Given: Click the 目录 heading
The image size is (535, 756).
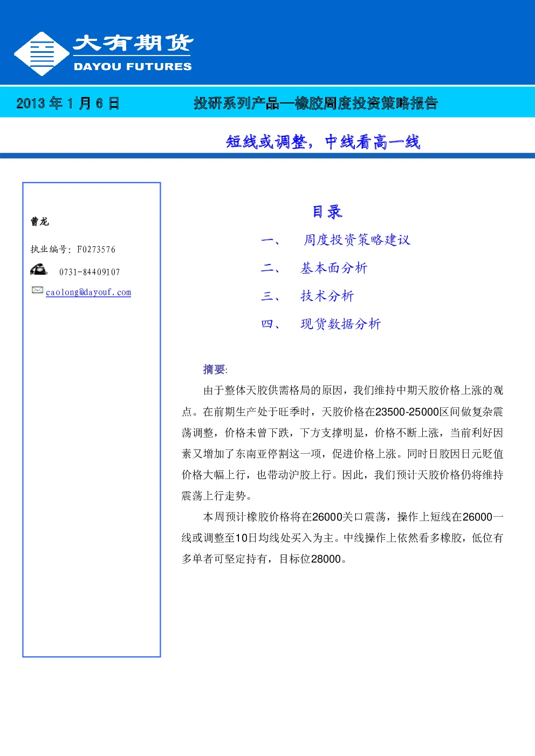Looking at the screenshot, I should coord(327,212).
